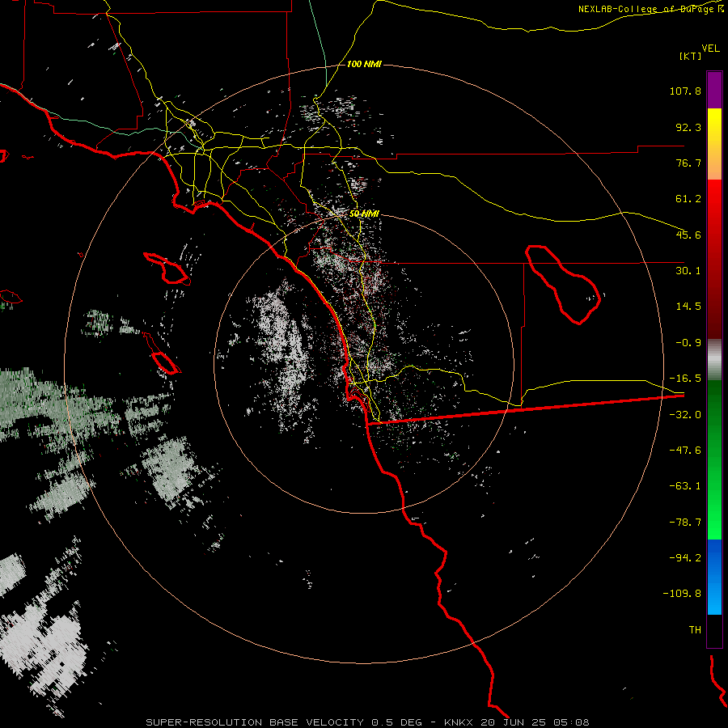
Task: Click the -47.6 velocity scale value
Action: tap(685, 451)
